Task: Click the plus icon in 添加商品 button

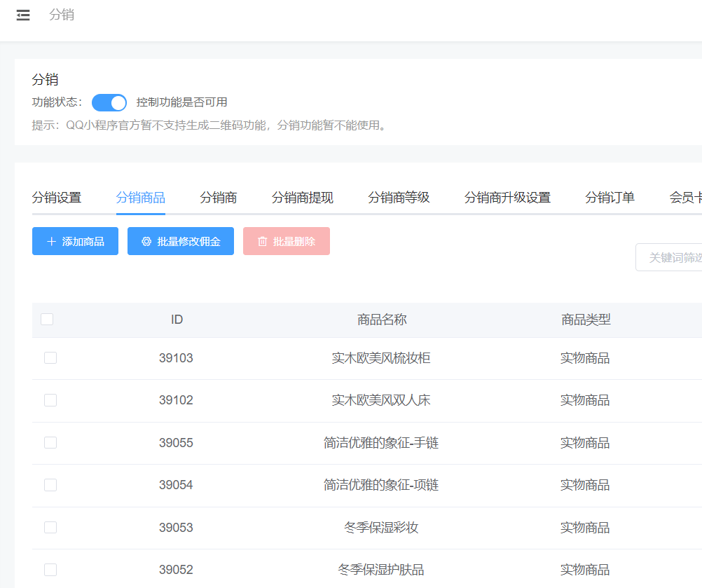Action: pos(51,241)
